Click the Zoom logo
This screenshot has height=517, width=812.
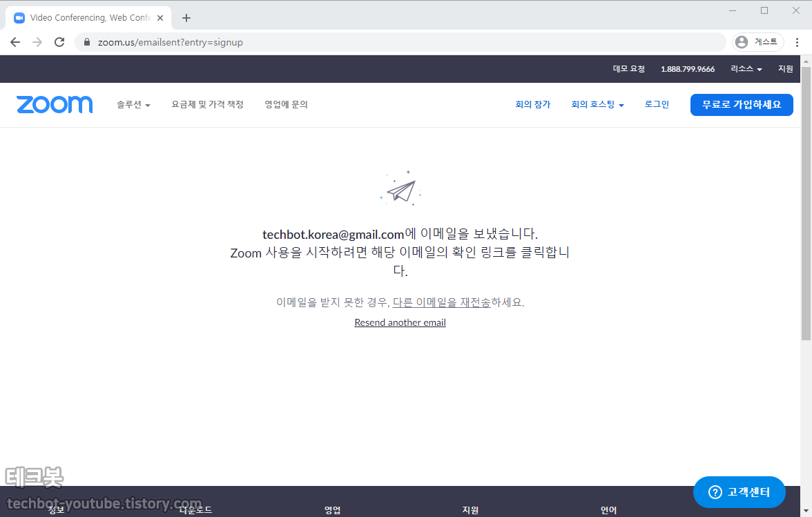tap(55, 104)
